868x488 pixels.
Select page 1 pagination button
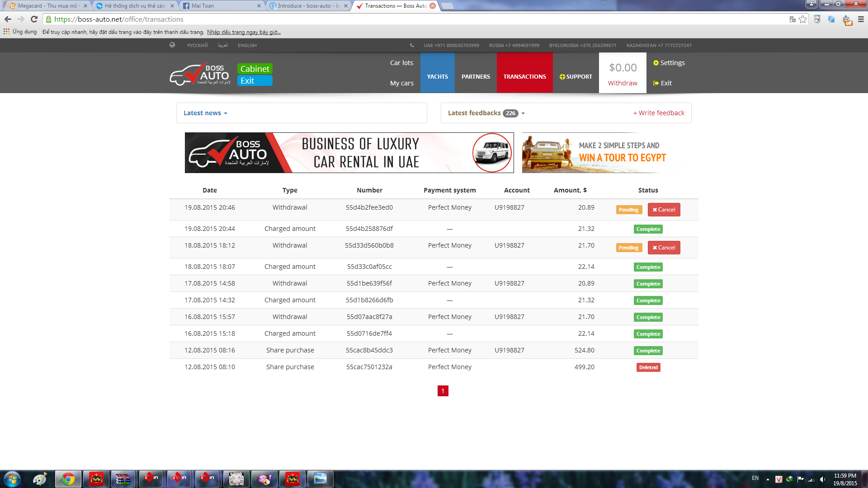click(x=443, y=391)
